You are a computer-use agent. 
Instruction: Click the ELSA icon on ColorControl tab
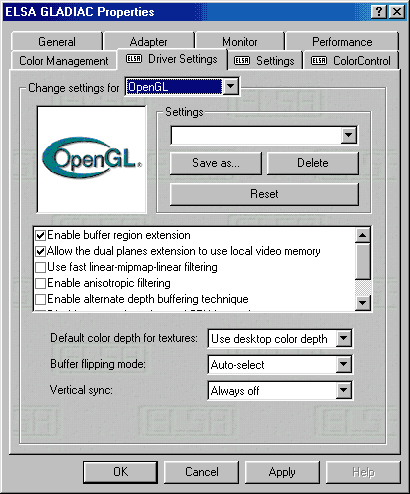point(319,61)
